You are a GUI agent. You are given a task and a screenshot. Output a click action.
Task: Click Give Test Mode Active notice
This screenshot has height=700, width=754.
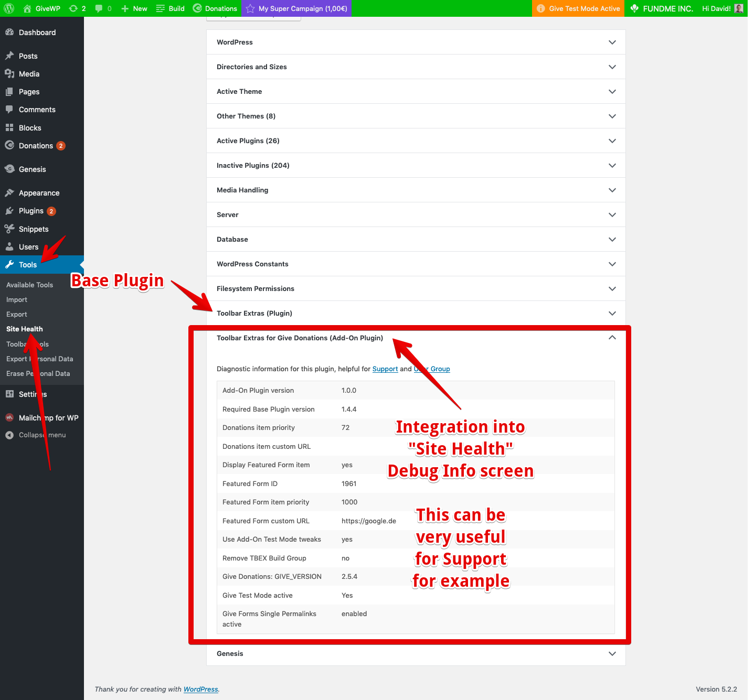(x=578, y=8)
